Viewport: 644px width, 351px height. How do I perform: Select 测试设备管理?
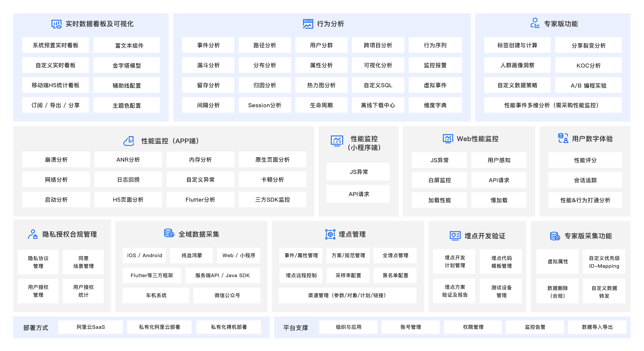[501, 291]
